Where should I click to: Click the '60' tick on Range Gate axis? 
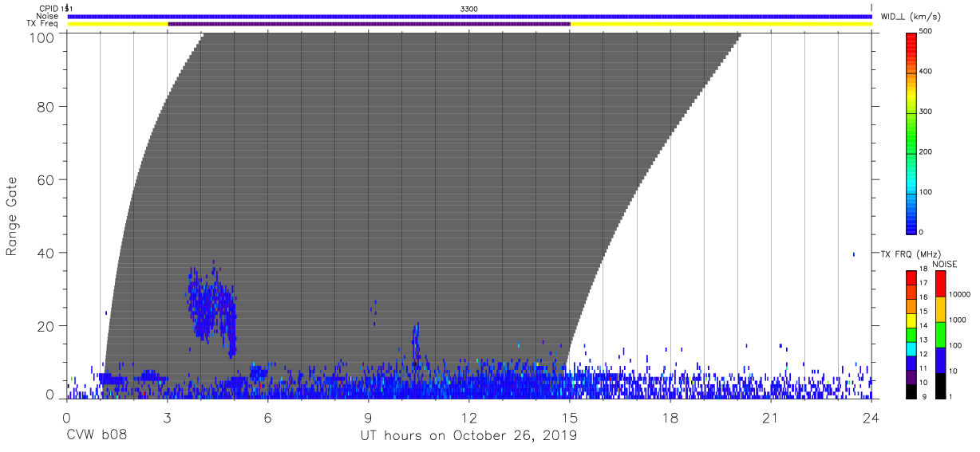tap(45, 179)
